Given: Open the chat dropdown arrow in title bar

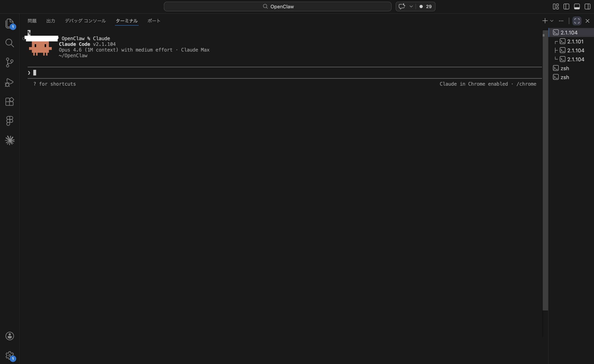Looking at the screenshot, I should point(411,6).
